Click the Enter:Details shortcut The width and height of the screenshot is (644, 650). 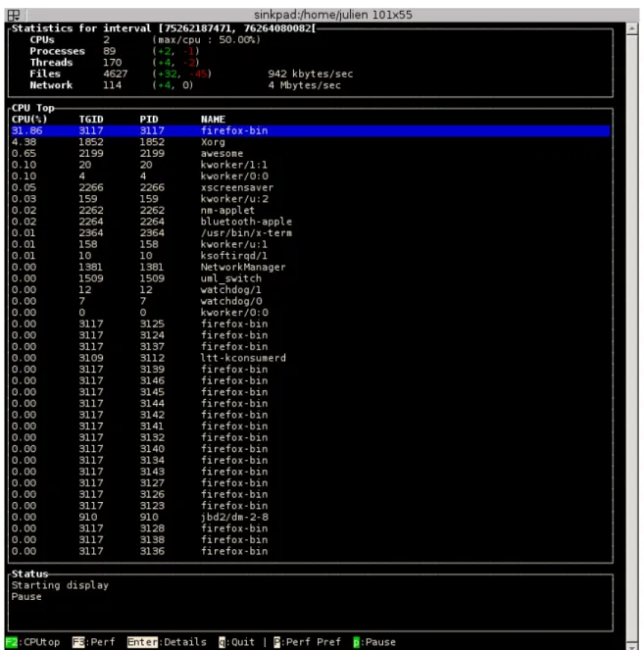click(167, 642)
